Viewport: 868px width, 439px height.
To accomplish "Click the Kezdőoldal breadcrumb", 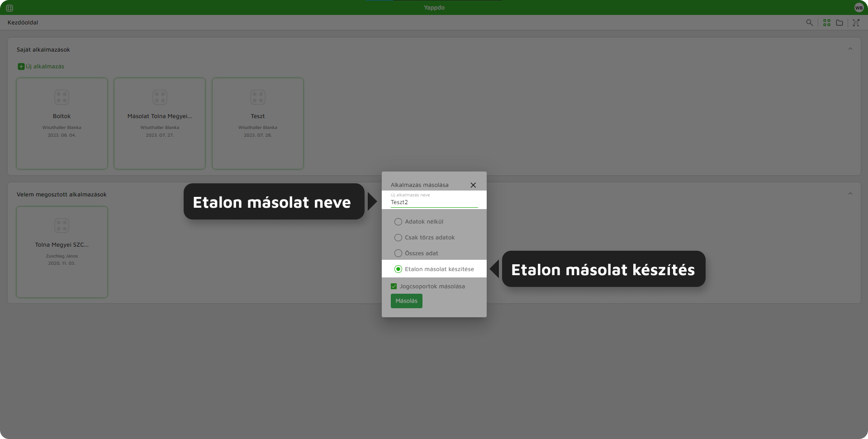I will [x=23, y=23].
